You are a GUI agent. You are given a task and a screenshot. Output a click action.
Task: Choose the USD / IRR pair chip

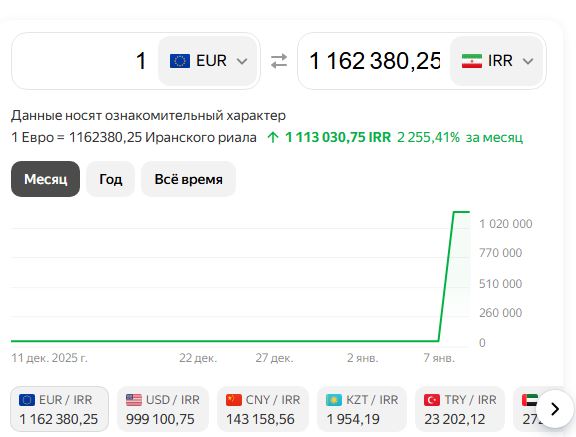click(x=163, y=409)
